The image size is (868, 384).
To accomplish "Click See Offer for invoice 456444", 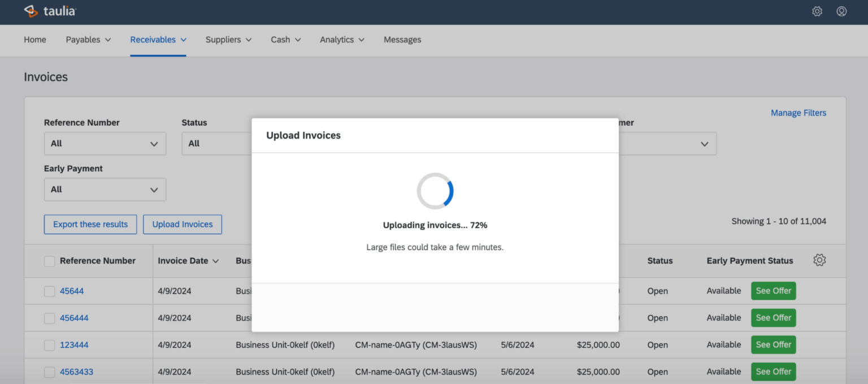I will (x=773, y=318).
